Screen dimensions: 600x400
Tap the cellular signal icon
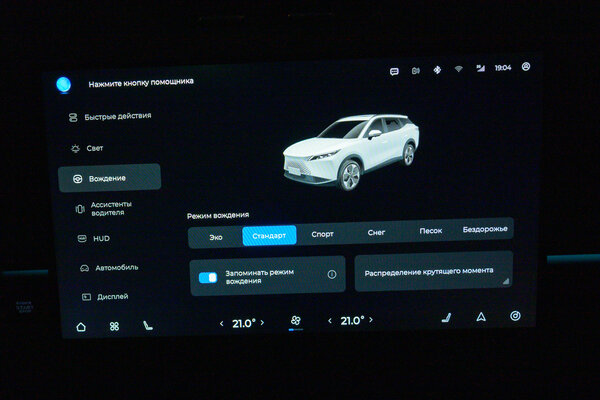(480, 68)
